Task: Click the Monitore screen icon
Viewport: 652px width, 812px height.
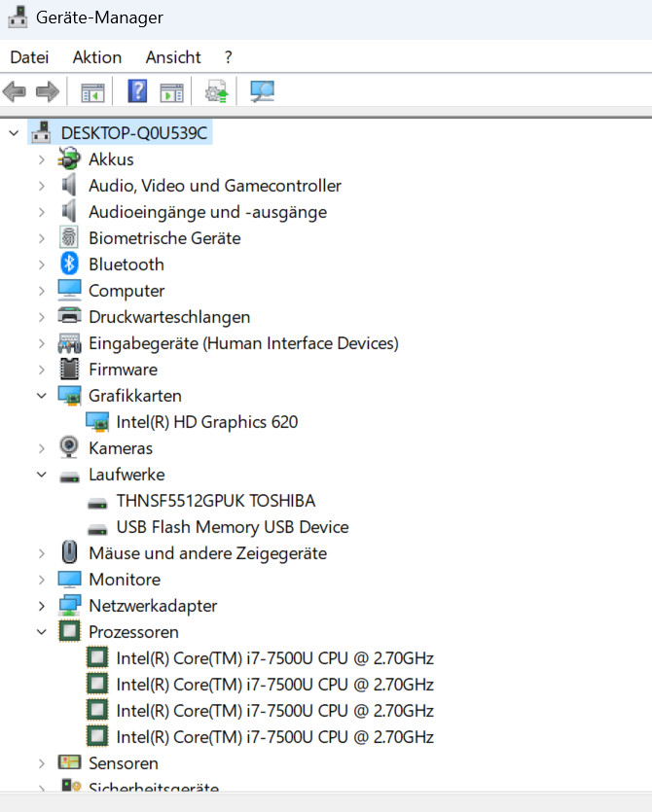Action: coord(69,580)
